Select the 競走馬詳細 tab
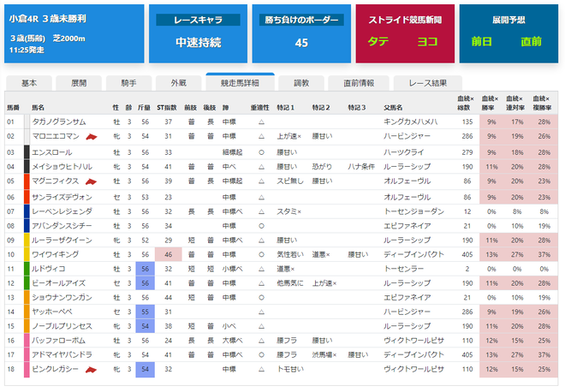The height and width of the screenshot is (392, 565). (240, 82)
